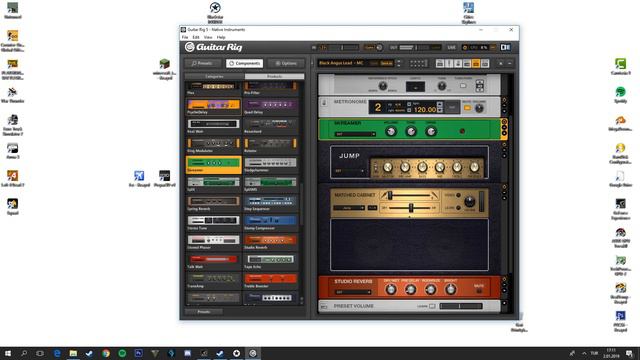Toggle the Metronome Mute button
Screen dimensions: 640x360
pyautogui.click(x=467, y=108)
